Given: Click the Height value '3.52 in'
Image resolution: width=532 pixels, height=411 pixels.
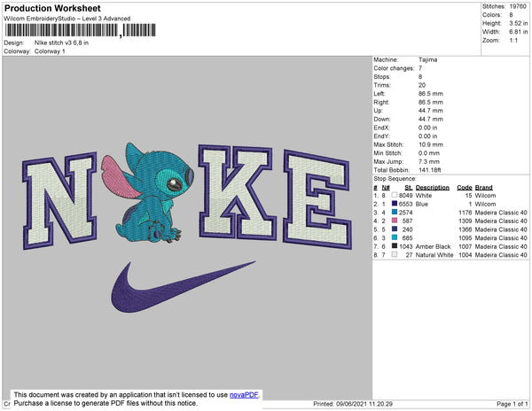Looking at the screenshot, I should tap(519, 23).
